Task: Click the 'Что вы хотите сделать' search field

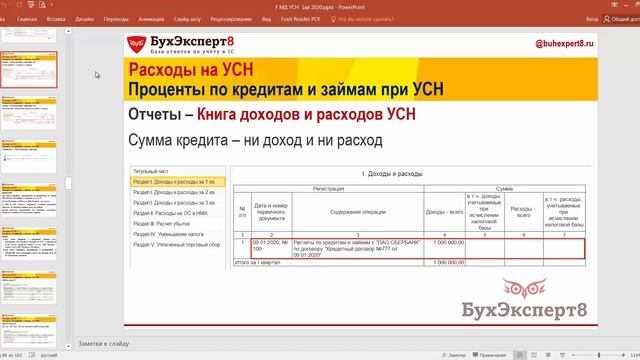Action: coord(366,19)
